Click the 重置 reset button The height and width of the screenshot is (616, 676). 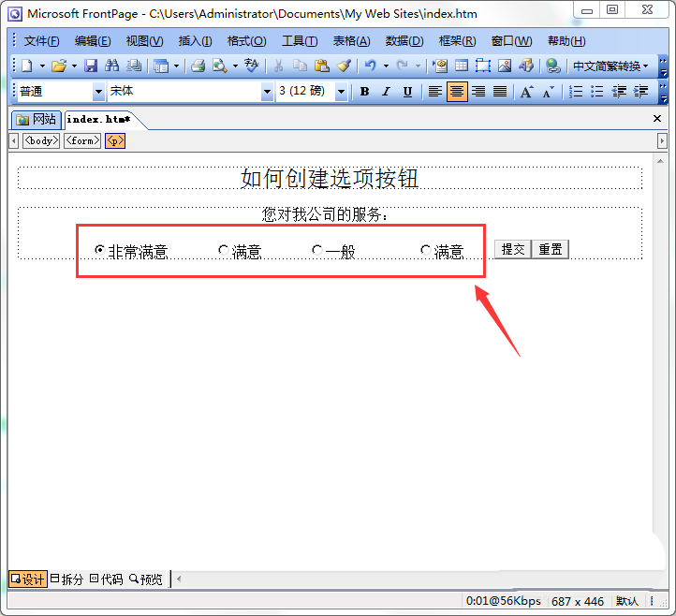(x=551, y=249)
